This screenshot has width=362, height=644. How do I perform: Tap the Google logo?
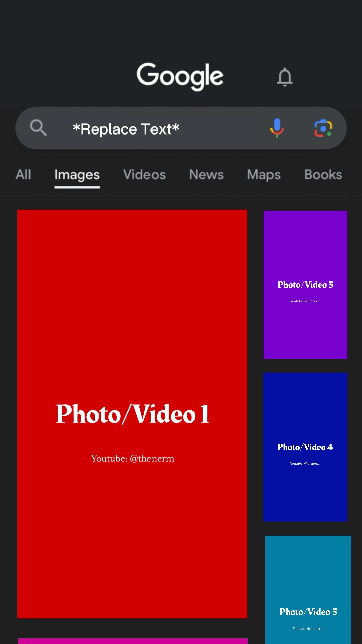[x=180, y=76]
